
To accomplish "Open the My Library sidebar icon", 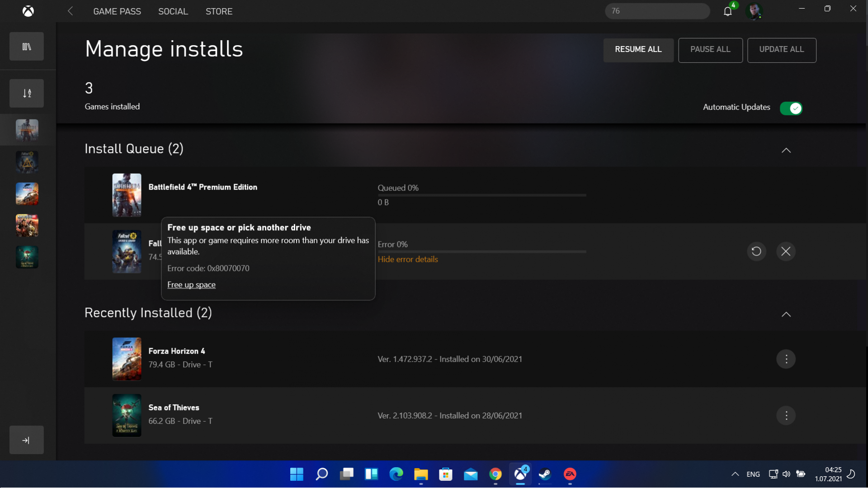I will [27, 46].
